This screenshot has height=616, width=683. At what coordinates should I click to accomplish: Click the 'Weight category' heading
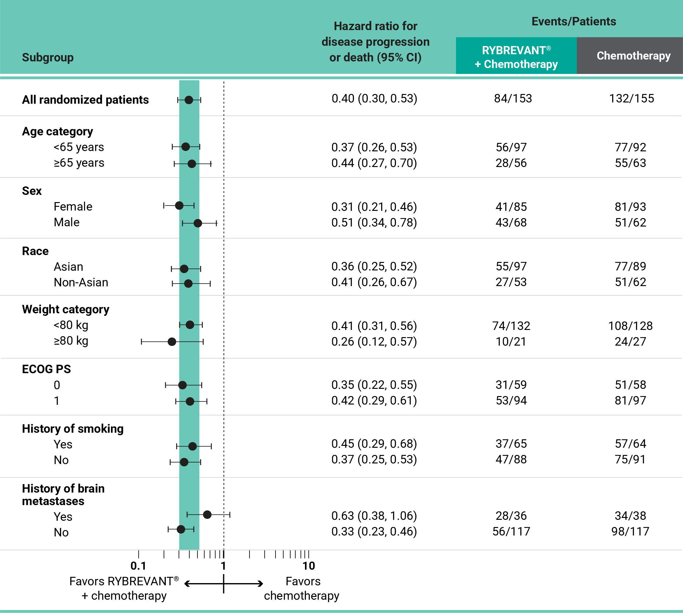[66, 309]
